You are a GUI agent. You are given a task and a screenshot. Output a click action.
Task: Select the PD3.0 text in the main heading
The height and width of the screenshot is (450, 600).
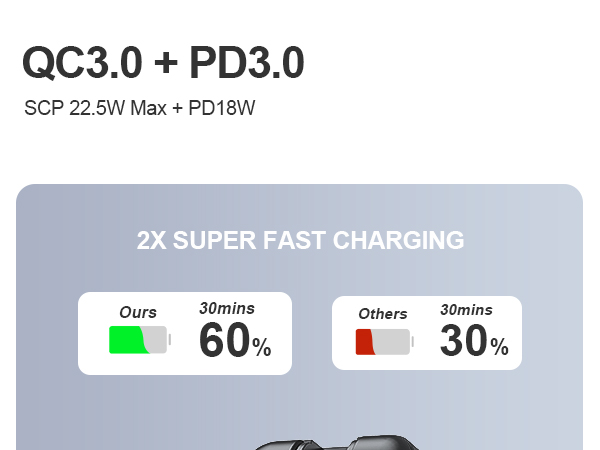tap(245, 64)
